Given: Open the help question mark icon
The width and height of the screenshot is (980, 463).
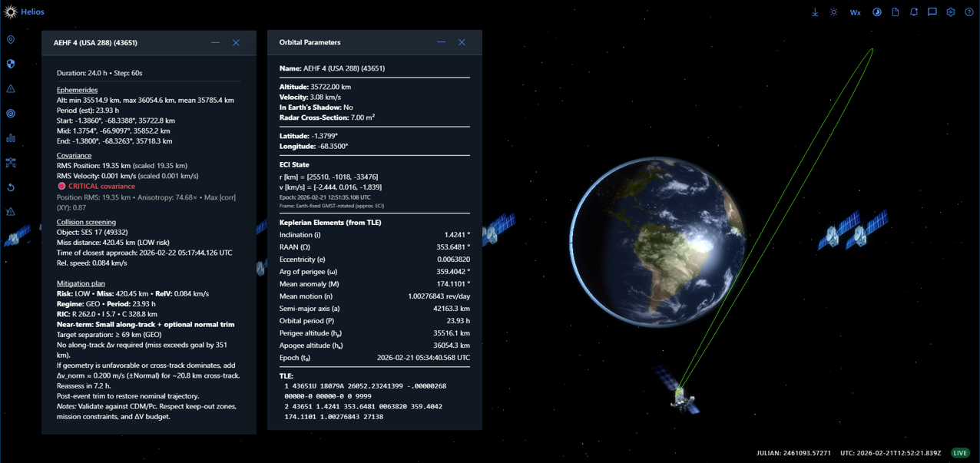Looking at the screenshot, I should (x=969, y=12).
